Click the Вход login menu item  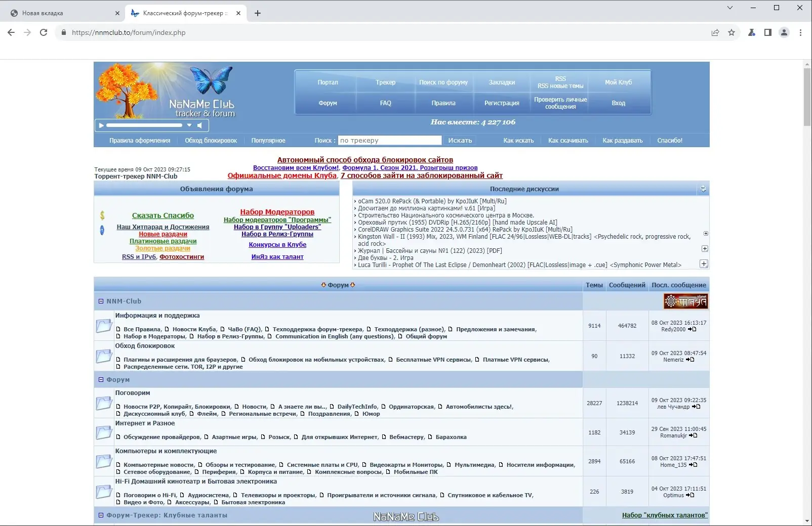(x=618, y=103)
